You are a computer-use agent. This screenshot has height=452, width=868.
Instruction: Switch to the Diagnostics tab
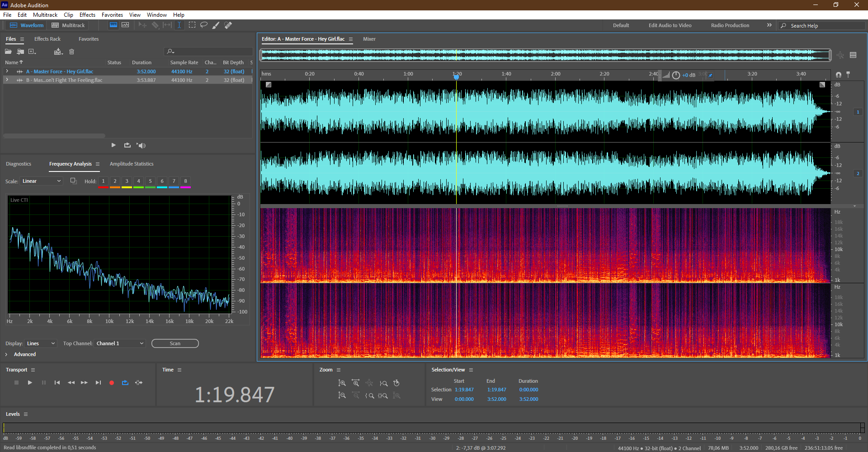point(19,164)
